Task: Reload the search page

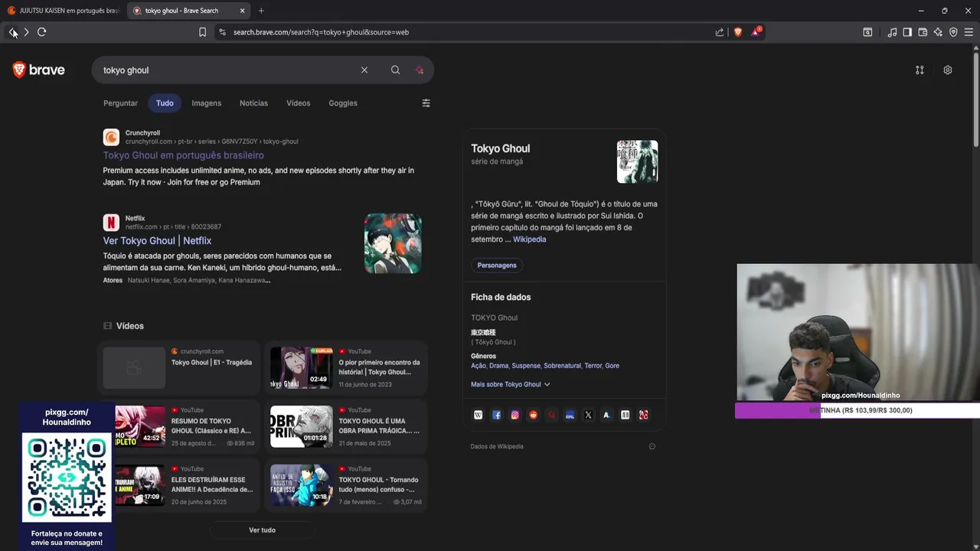Action: [x=42, y=32]
